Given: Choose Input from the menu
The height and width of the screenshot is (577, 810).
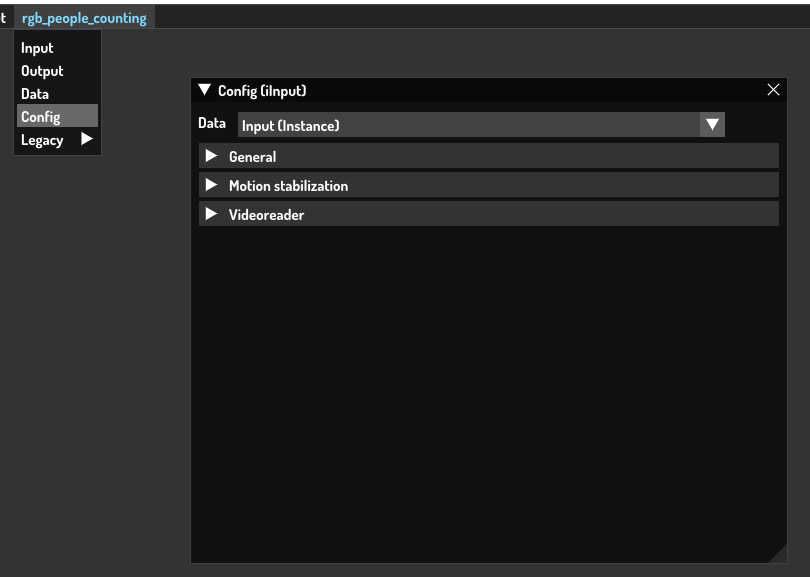Looking at the screenshot, I should click(37, 48).
